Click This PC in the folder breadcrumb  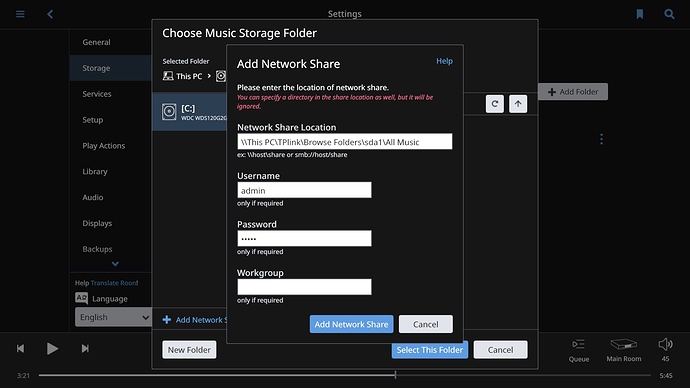click(x=189, y=76)
